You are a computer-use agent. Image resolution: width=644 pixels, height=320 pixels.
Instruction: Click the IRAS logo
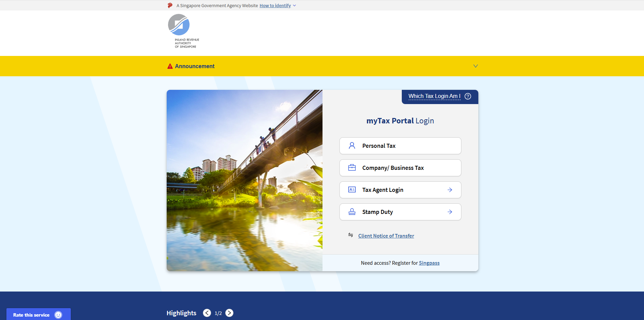pos(183,31)
